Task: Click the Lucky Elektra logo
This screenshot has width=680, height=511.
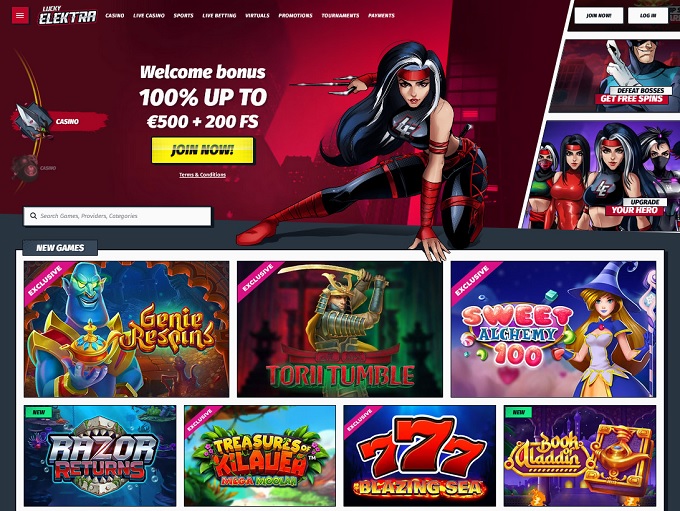Action: [67, 15]
